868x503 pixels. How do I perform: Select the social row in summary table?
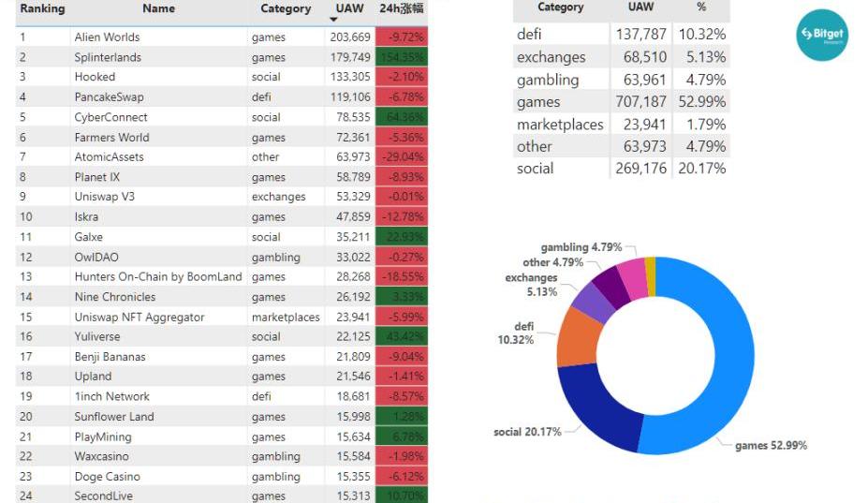[x=622, y=169]
